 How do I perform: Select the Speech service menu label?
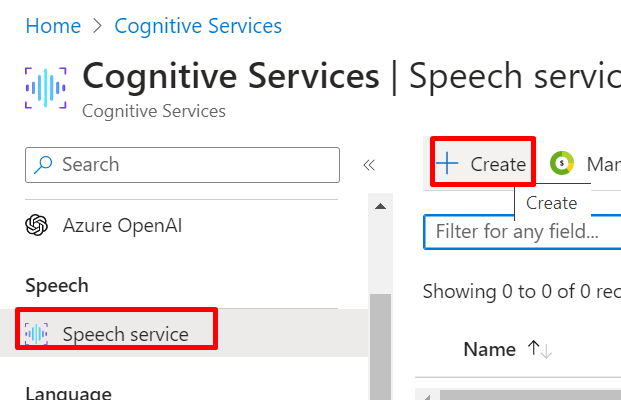[126, 334]
